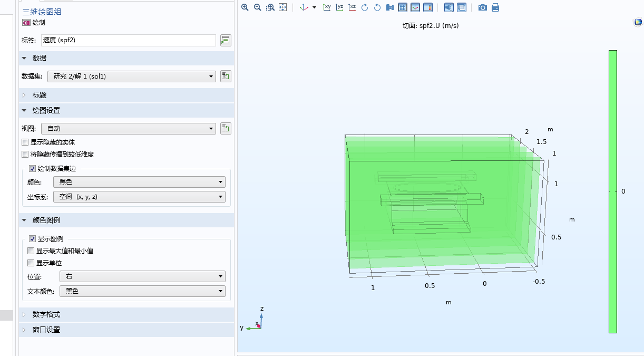
Task: Open the 文本颜色 color dropdown
Action: coord(142,291)
